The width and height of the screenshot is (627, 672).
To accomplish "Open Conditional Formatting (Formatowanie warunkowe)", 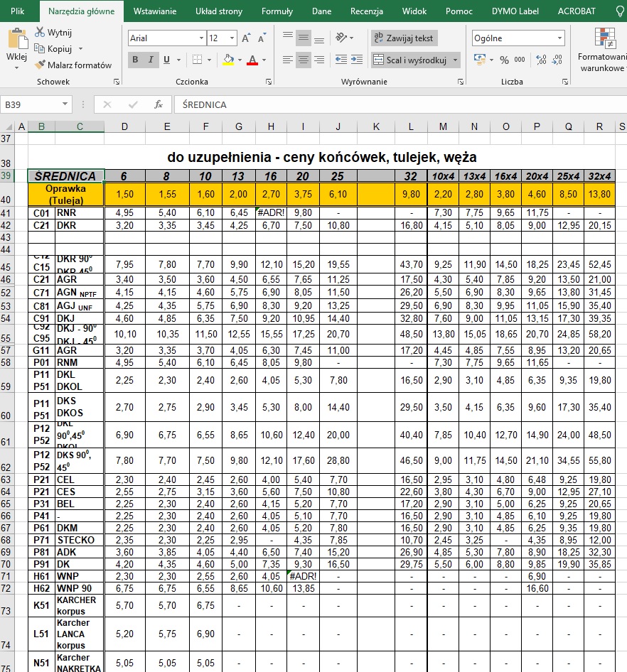I will pyautogui.click(x=603, y=50).
